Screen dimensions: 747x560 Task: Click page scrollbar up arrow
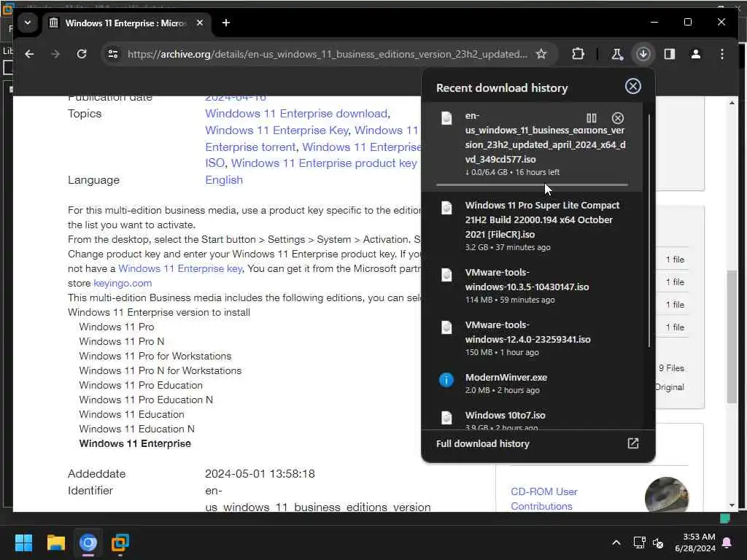pyautogui.click(x=732, y=103)
